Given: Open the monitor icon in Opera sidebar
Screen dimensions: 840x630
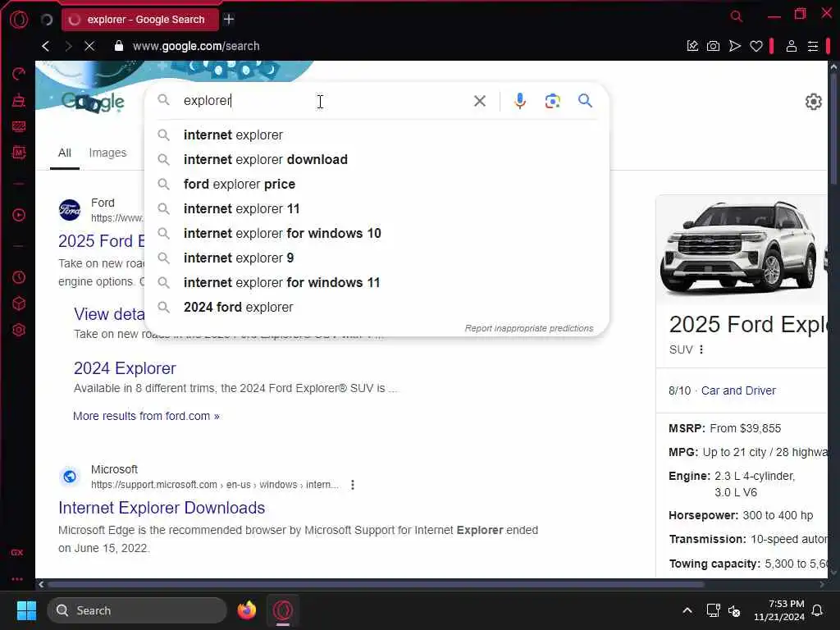Looking at the screenshot, I should (x=19, y=126).
